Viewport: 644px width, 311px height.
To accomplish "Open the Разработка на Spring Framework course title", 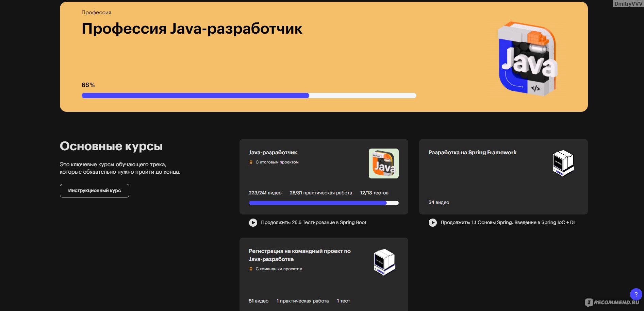I will [x=472, y=153].
